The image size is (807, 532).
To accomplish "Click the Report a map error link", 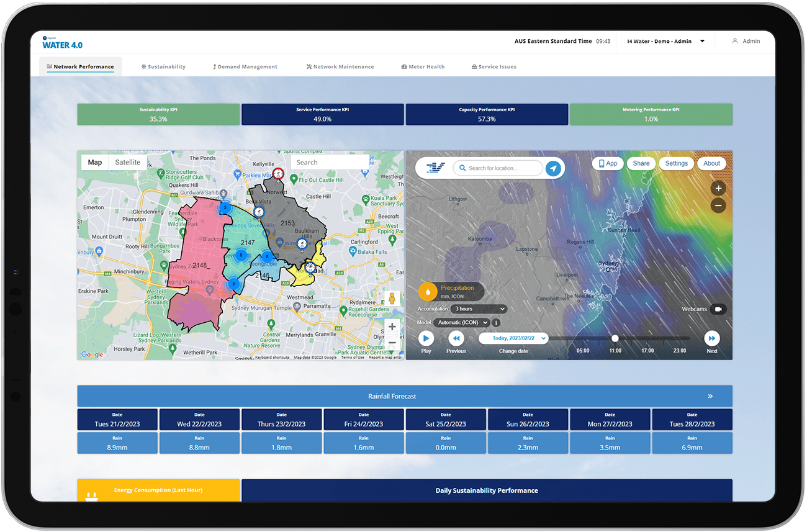I will coord(385,358).
